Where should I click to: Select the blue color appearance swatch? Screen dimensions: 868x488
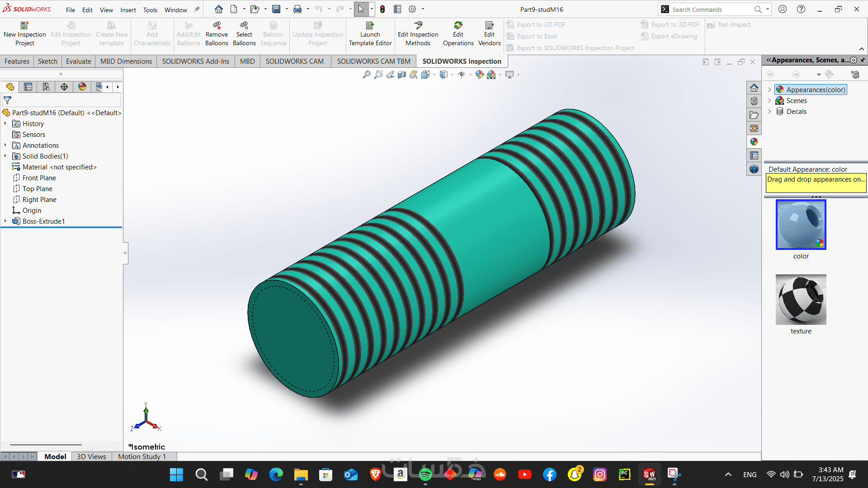click(801, 225)
